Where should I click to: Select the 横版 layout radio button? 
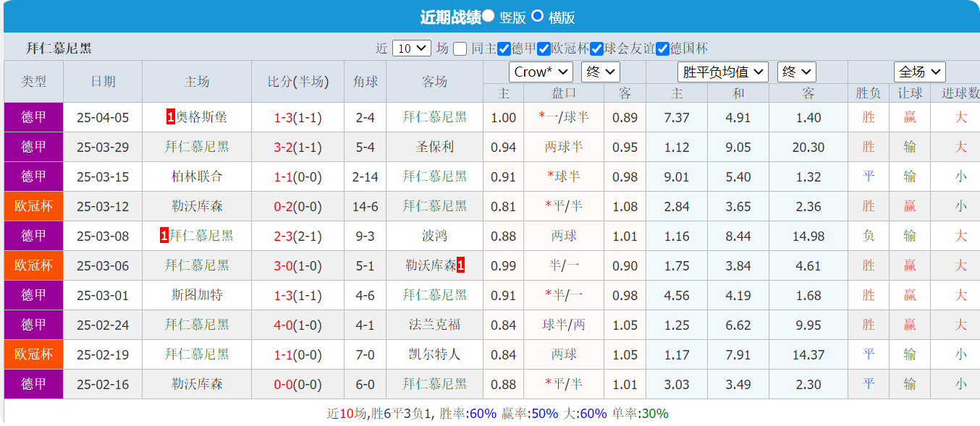tap(536, 17)
